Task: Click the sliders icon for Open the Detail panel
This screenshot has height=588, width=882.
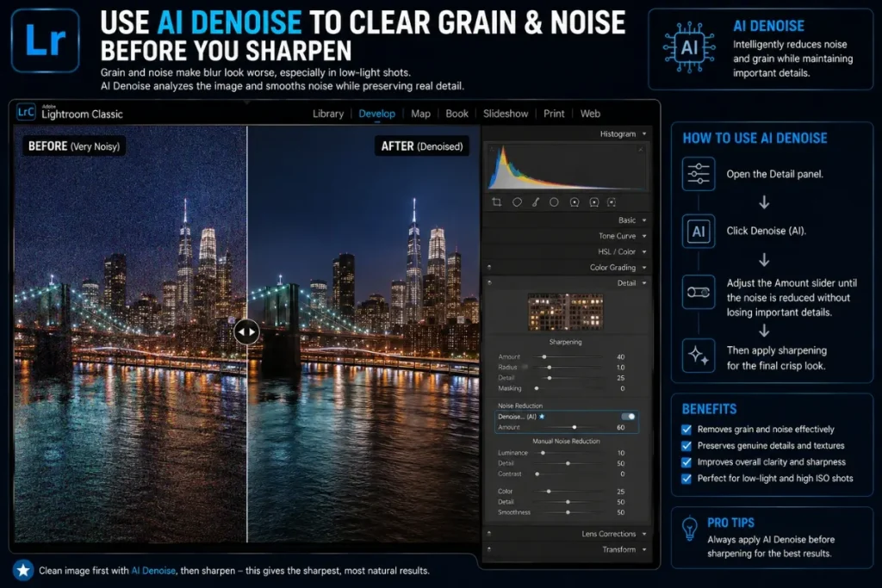Action: pyautogui.click(x=699, y=174)
